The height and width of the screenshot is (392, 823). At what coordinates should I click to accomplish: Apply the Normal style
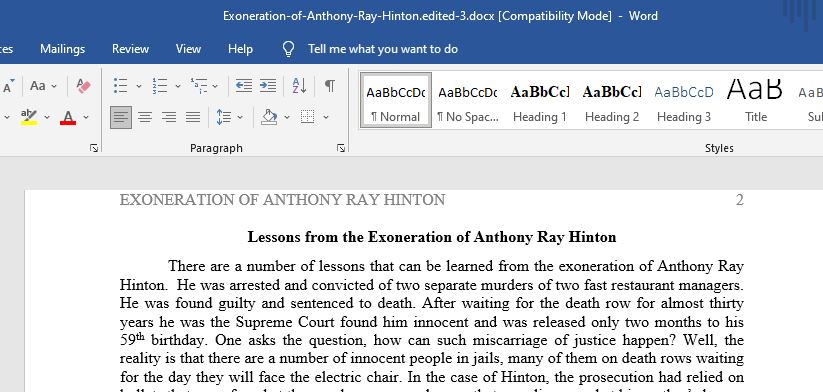click(396, 100)
